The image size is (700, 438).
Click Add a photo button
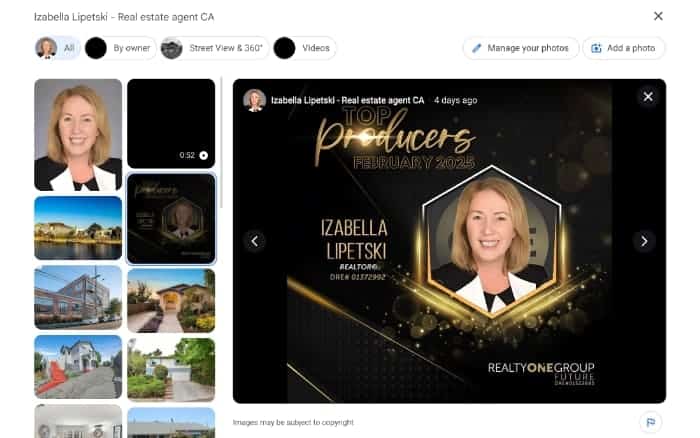pos(624,48)
